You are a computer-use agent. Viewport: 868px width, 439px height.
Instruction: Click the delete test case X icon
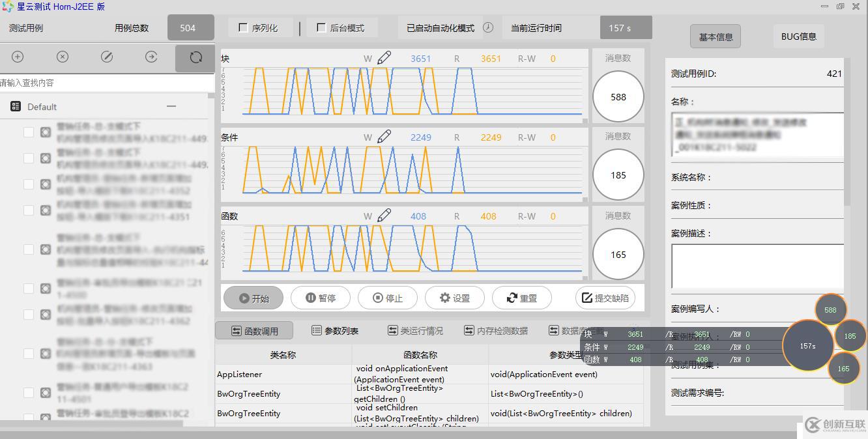pyautogui.click(x=63, y=57)
